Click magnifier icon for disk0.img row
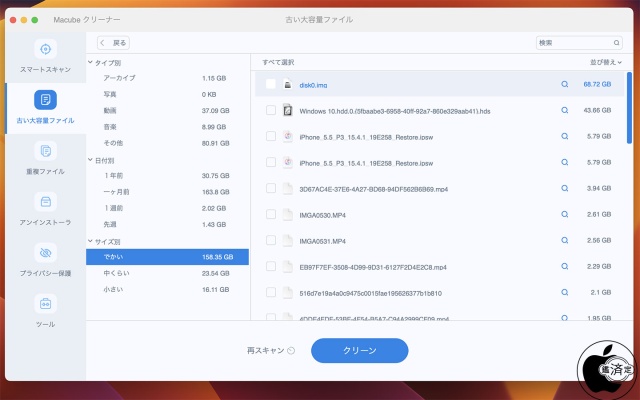 (x=564, y=84)
